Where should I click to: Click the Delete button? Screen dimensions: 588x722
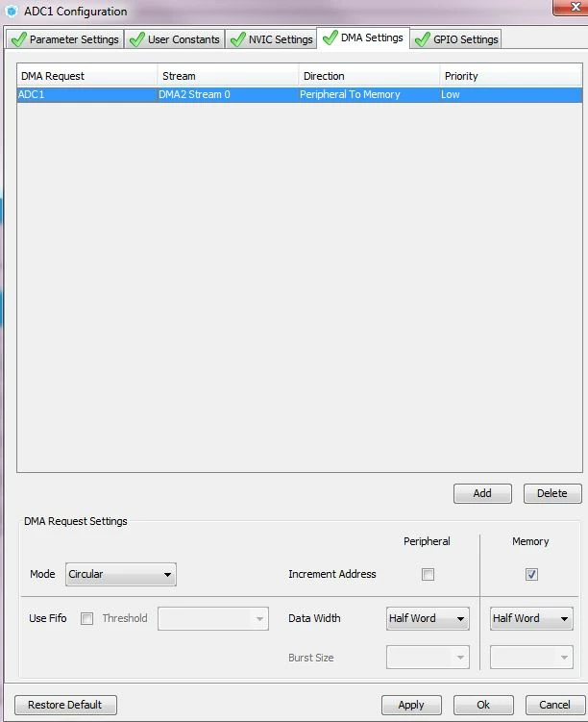[552, 493]
